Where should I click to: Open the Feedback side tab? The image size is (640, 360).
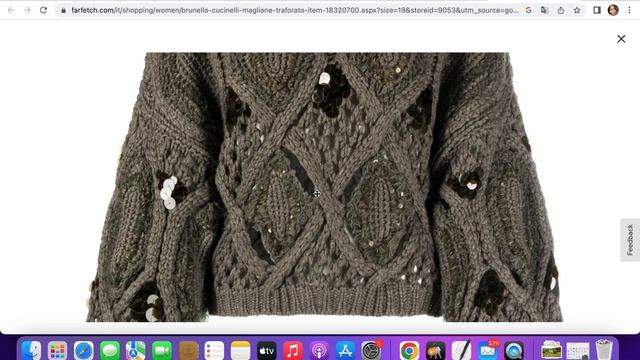click(x=630, y=240)
